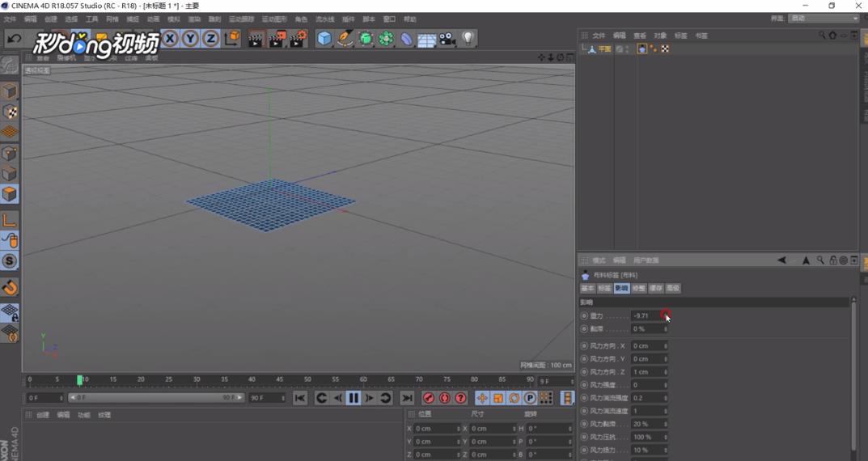The width and height of the screenshot is (868, 461).
Task: Pause playback with the pause button
Action: [354, 398]
